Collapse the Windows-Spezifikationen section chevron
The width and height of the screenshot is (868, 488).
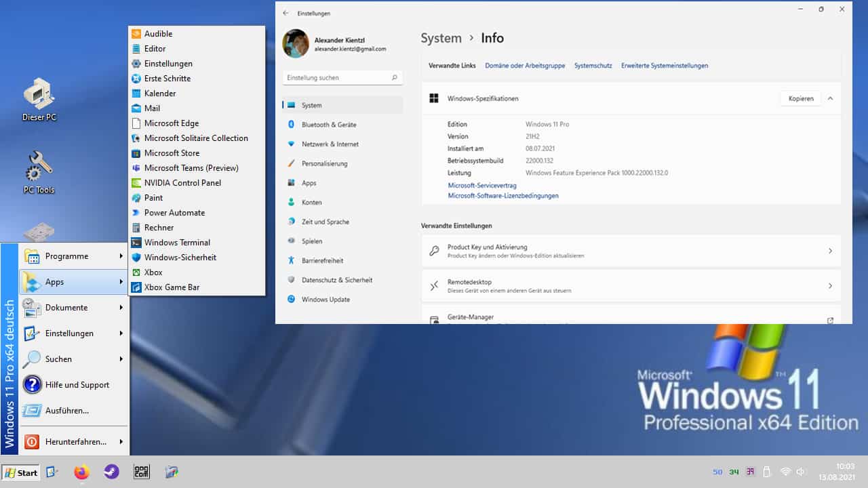pos(830,98)
